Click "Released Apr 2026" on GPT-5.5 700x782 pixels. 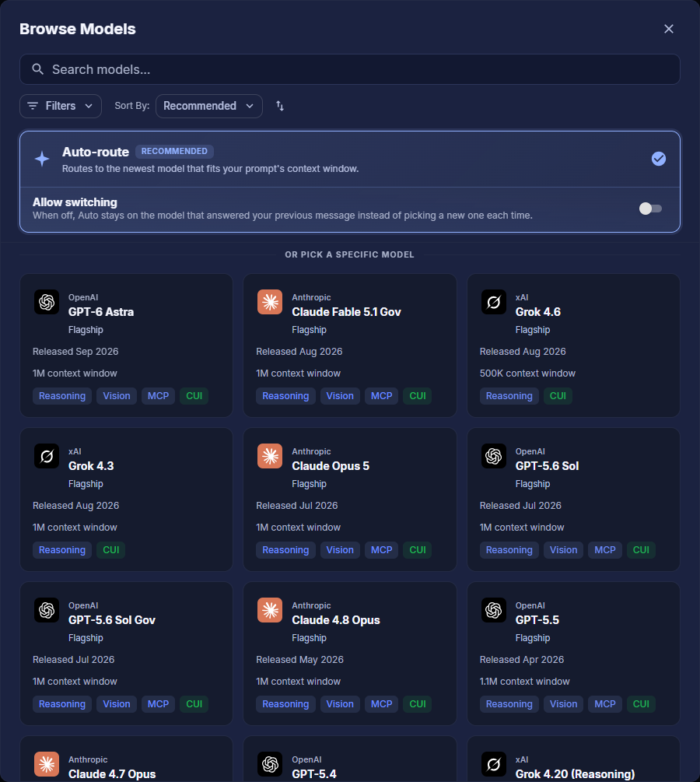(x=522, y=660)
